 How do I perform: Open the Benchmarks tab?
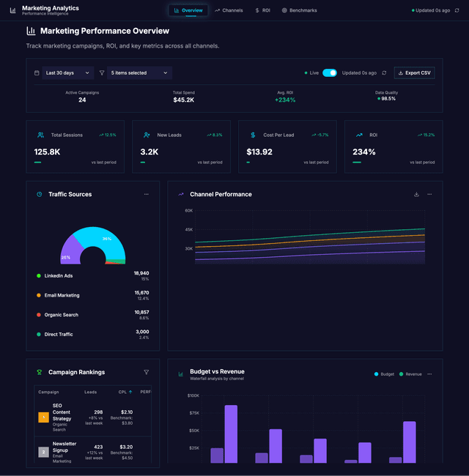click(299, 10)
